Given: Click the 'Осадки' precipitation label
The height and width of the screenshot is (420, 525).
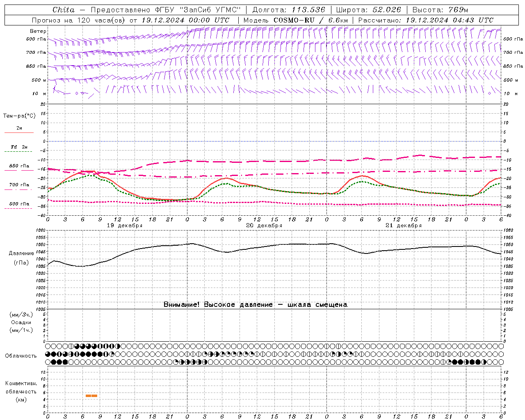Looking at the screenshot, I should coord(21,322).
